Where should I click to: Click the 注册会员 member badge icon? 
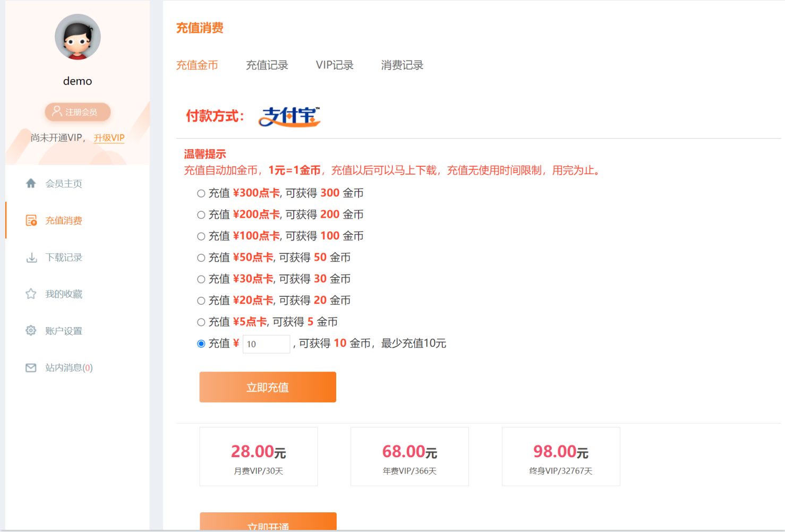coord(58,111)
